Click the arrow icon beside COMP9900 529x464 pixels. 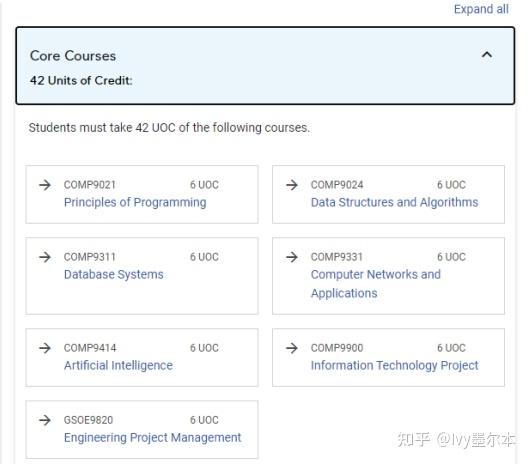(292, 348)
